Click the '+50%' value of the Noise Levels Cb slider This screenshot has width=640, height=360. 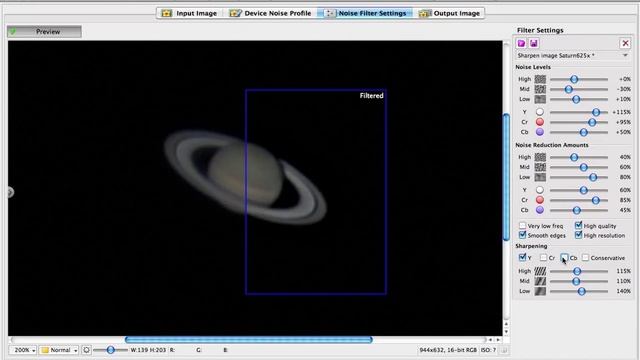623,132
